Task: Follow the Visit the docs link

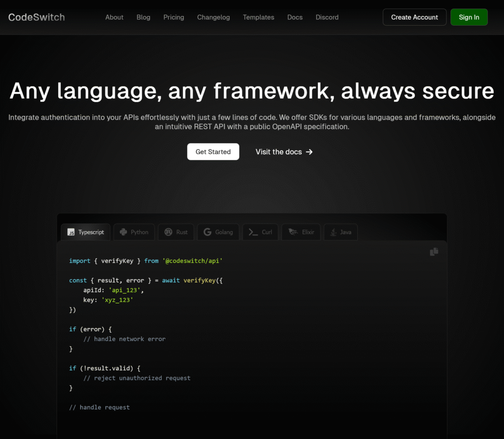Action: [279, 152]
